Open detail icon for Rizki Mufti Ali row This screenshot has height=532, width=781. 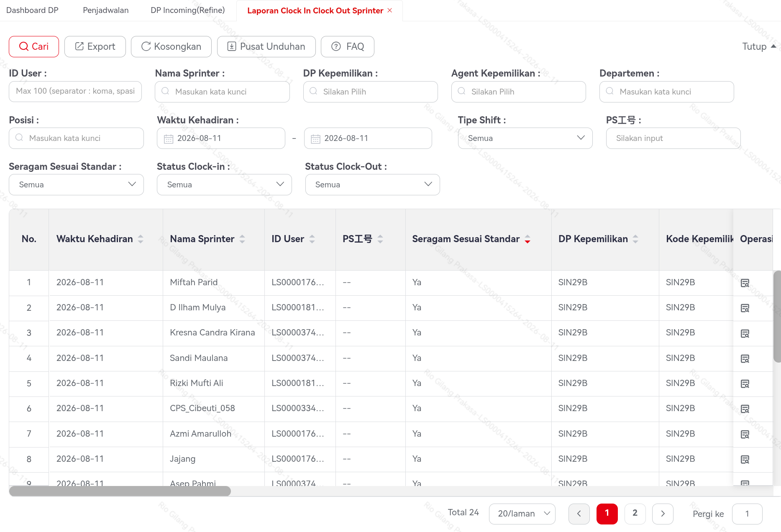pos(745,384)
